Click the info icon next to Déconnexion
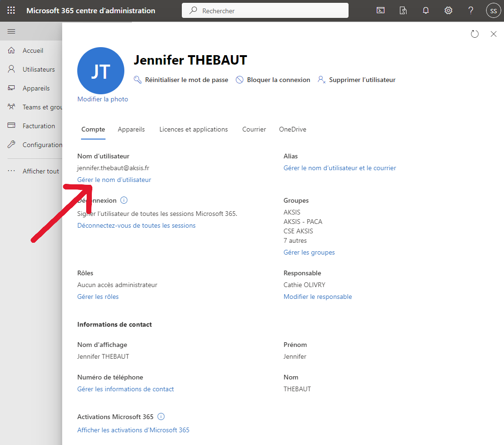 pos(124,200)
